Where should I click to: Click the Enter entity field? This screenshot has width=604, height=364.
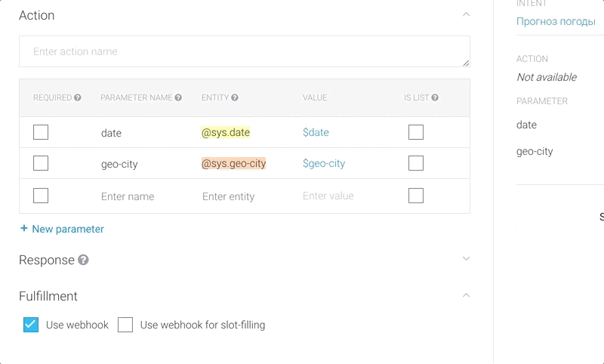(228, 196)
